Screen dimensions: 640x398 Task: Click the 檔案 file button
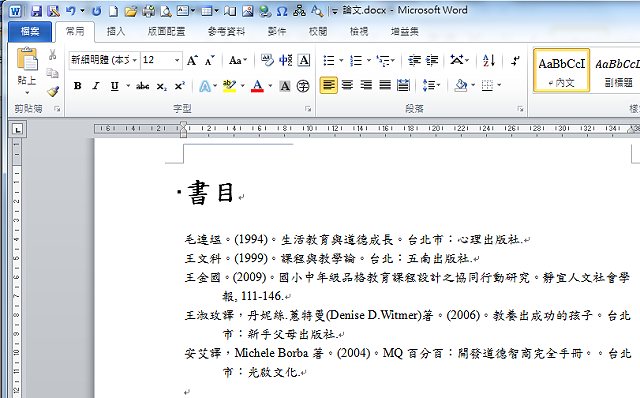point(30,31)
